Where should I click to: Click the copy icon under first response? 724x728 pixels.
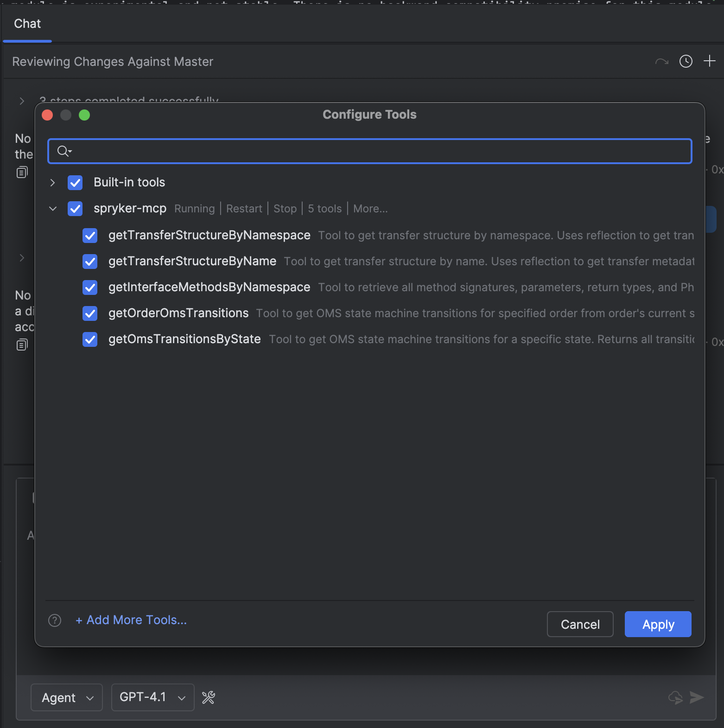(x=22, y=172)
